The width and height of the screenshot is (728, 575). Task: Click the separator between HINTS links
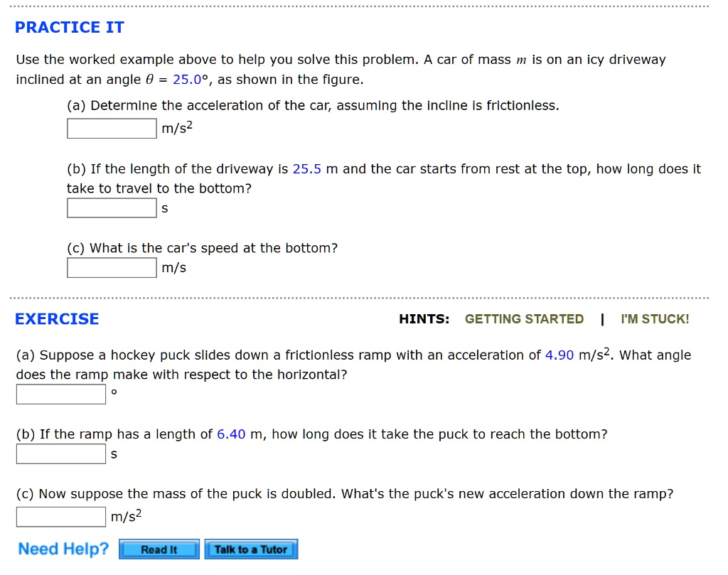point(602,319)
